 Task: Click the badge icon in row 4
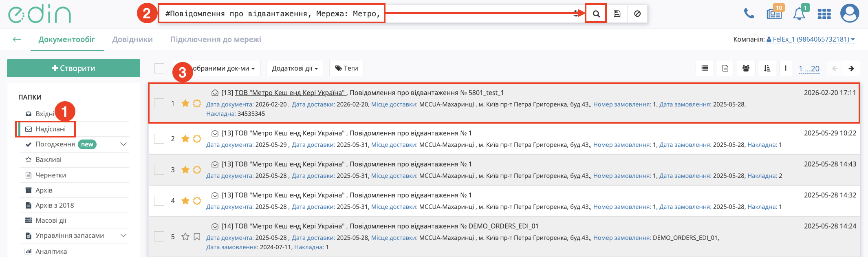tap(197, 201)
